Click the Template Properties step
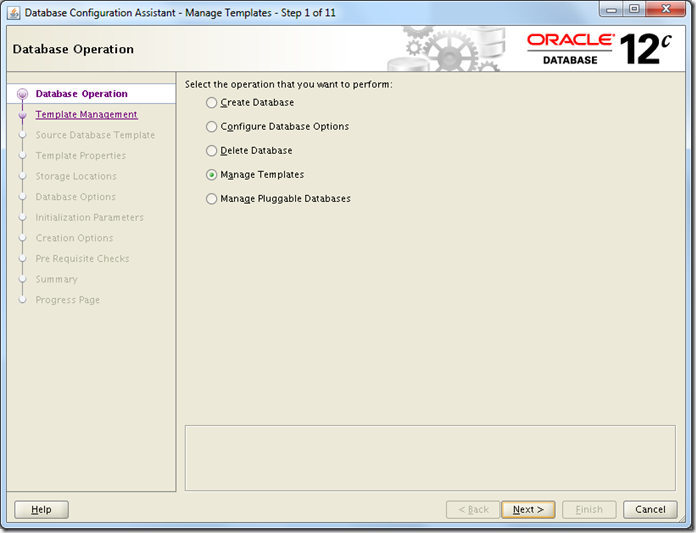 click(x=81, y=156)
